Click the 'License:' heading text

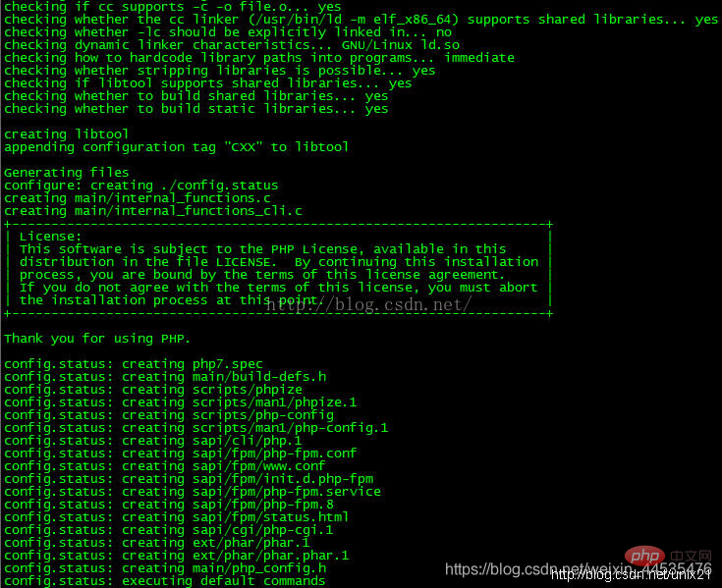point(51,237)
